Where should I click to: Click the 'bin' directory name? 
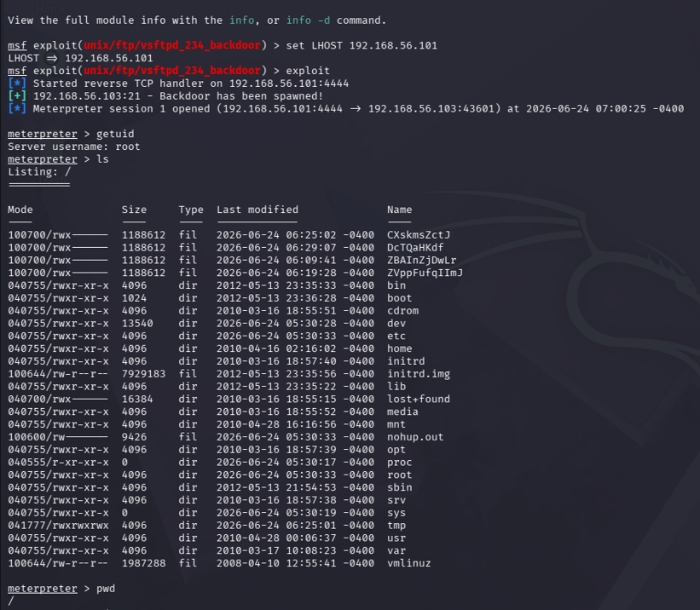[x=396, y=285]
